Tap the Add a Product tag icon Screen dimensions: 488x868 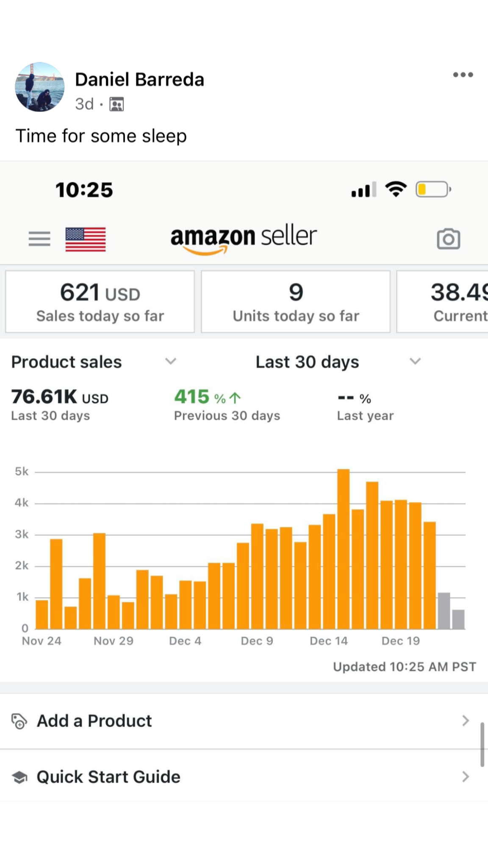coord(19,721)
